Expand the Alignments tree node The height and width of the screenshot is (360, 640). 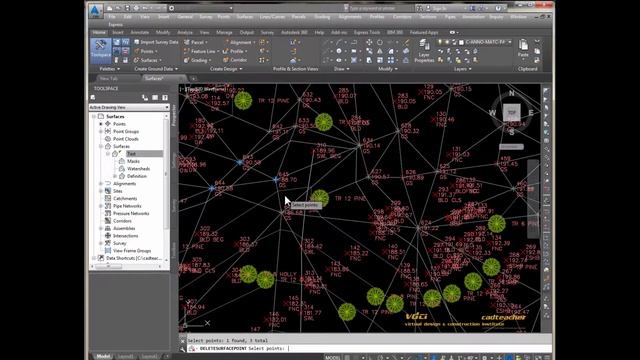[x=101, y=184]
